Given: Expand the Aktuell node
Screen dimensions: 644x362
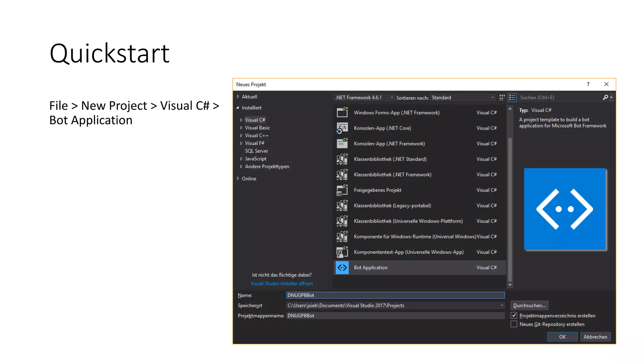Looking at the screenshot, I should (238, 97).
